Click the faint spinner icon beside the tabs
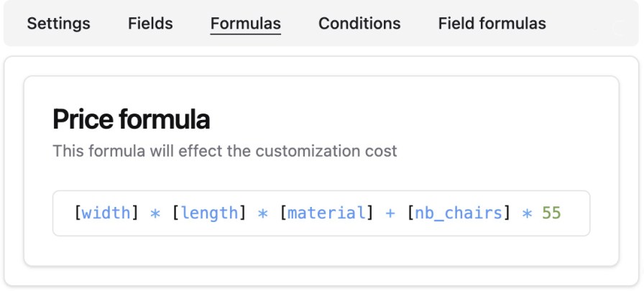This screenshot has height=291, width=644. (617, 29)
